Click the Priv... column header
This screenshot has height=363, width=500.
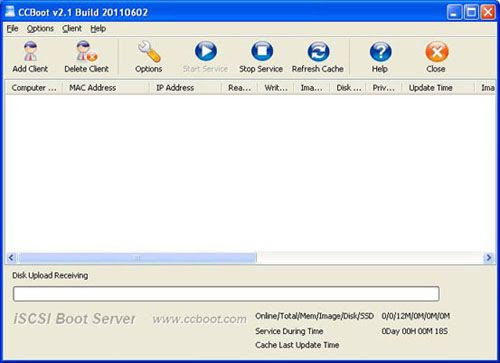tap(384, 88)
